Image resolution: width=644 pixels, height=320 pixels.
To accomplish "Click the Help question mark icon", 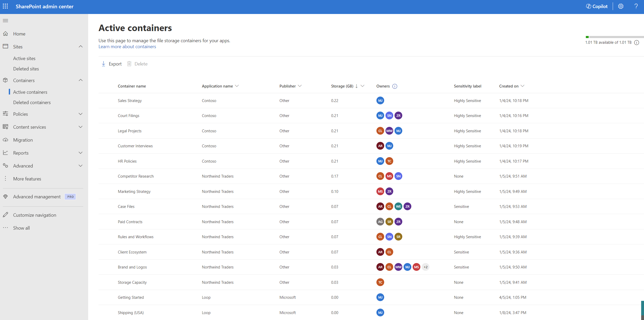I will [636, 6].
